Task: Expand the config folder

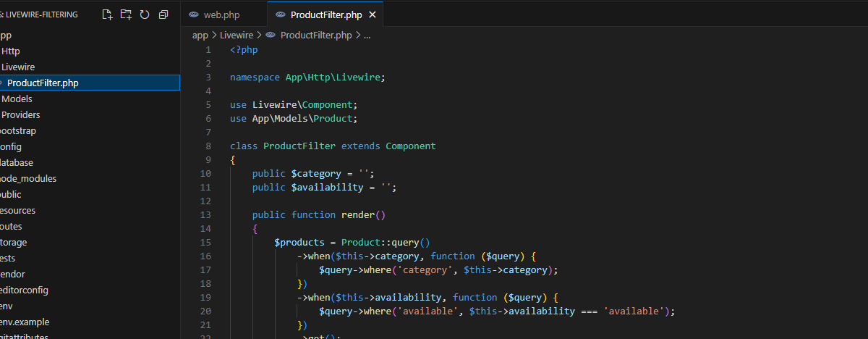Action: 90,146
